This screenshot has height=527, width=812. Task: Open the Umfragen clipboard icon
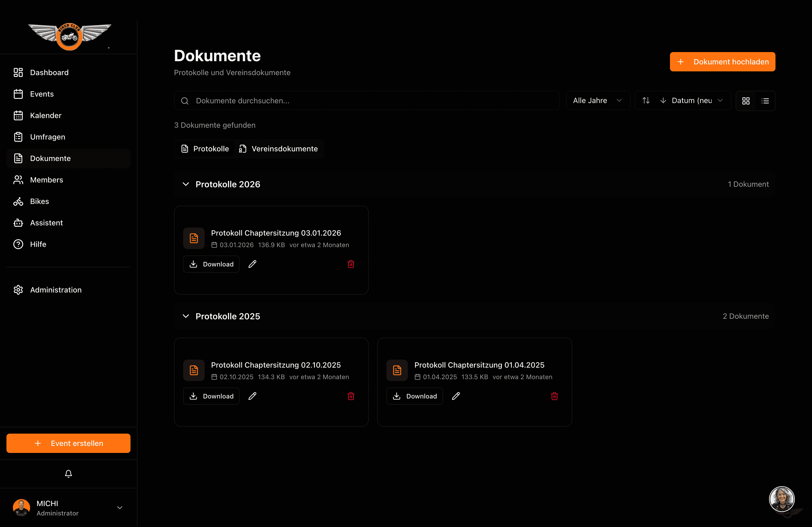19,137
